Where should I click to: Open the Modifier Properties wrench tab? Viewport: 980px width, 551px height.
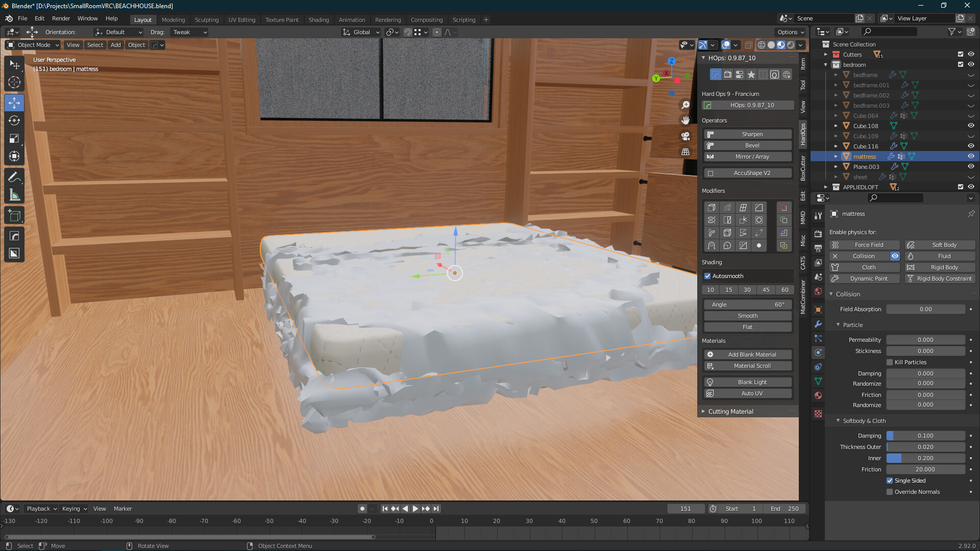coord(818,324)
